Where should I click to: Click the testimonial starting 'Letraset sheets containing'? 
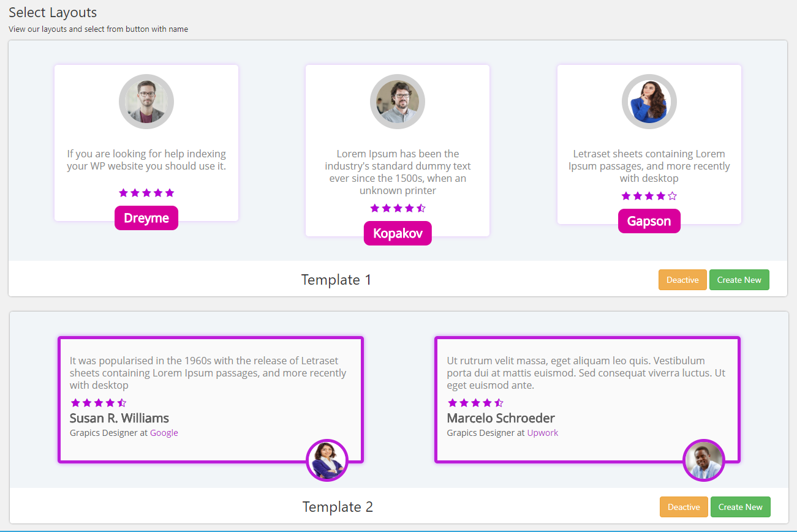[x=649, y=166]
